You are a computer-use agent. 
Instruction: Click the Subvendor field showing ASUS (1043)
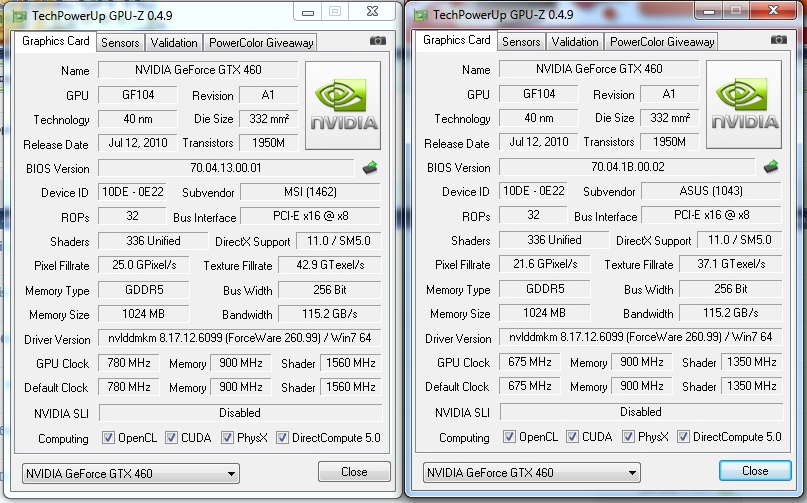point(711,191)
